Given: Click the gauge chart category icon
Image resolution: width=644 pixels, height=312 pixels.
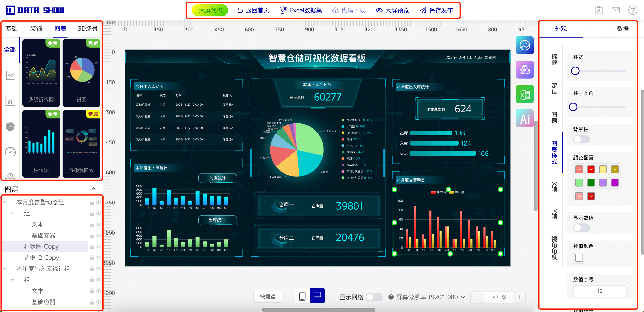Looking at the screenshot, I should click(10, 152).
